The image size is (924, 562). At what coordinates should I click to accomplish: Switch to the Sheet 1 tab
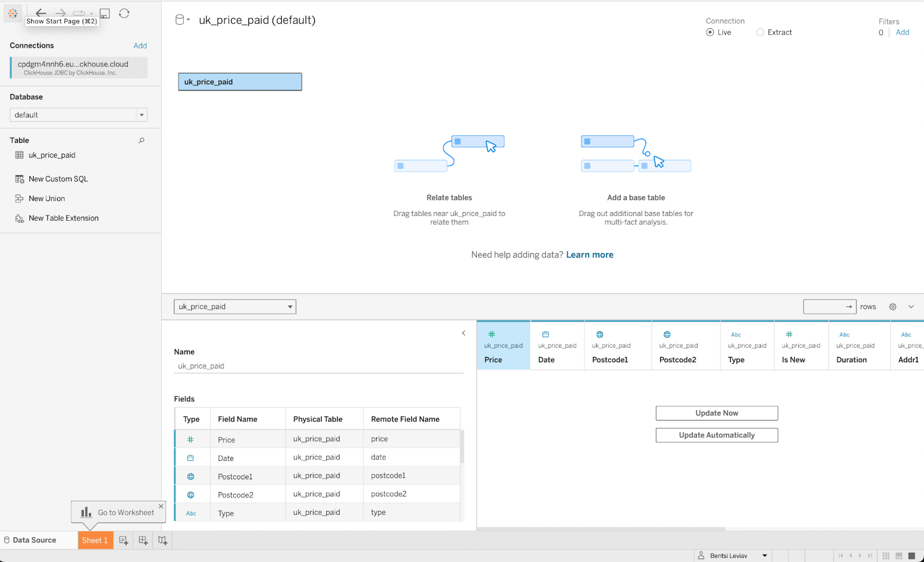coord(95,541)
